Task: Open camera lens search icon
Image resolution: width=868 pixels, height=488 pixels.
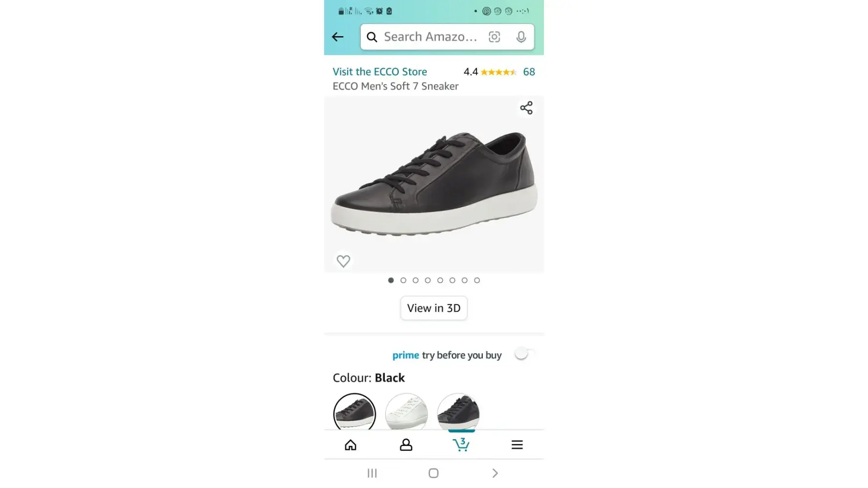Action: [494, 37]
